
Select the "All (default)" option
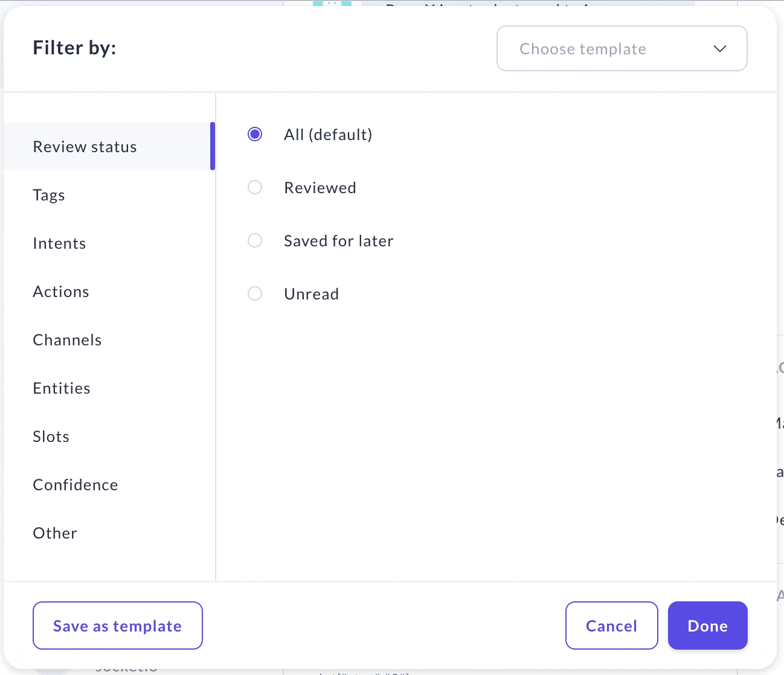(x=255, y=134)
